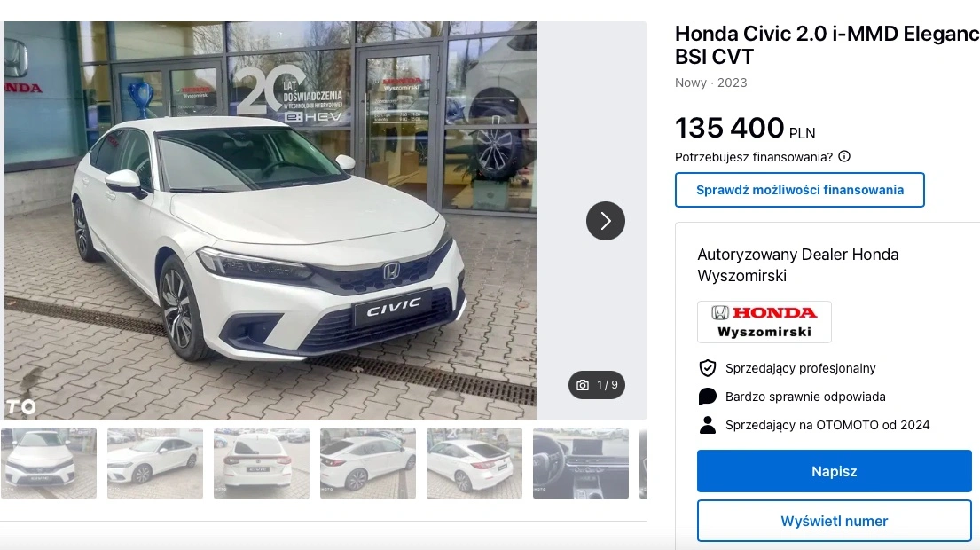Open Autoryzowany Dealer Honda Wyszomirski link
Viewport: 980px width, 550px height.
[x=797, y=265]
